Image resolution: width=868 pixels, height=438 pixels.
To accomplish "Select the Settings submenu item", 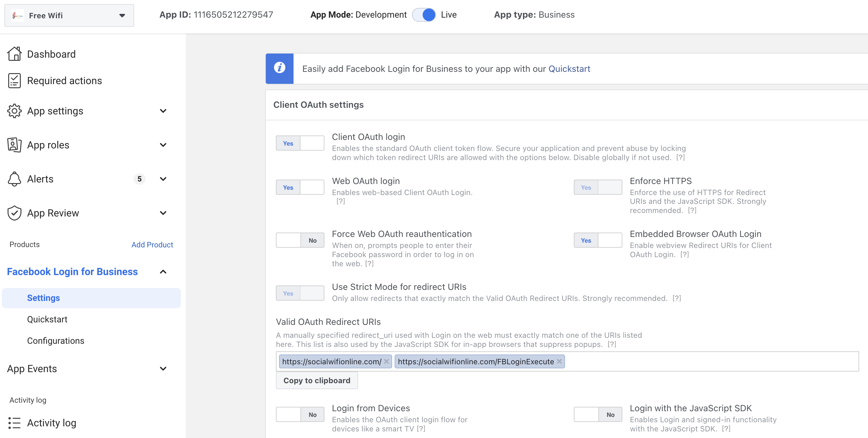I will [91, 298].
